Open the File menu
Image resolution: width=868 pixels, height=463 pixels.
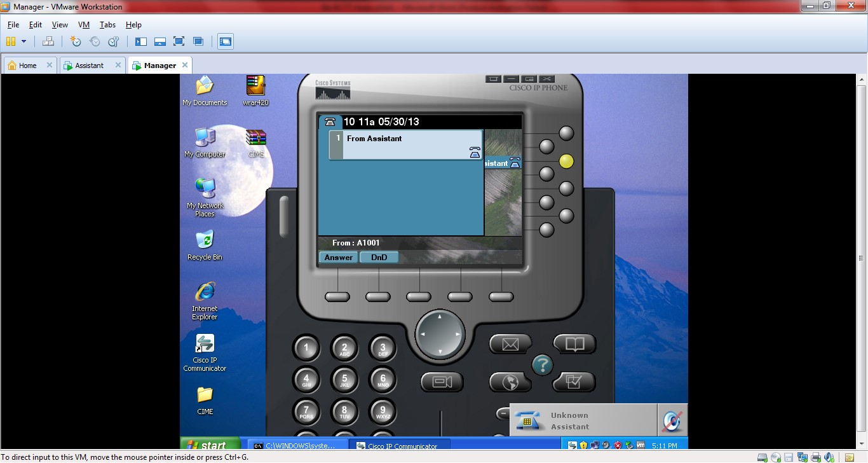coord(13,25)
